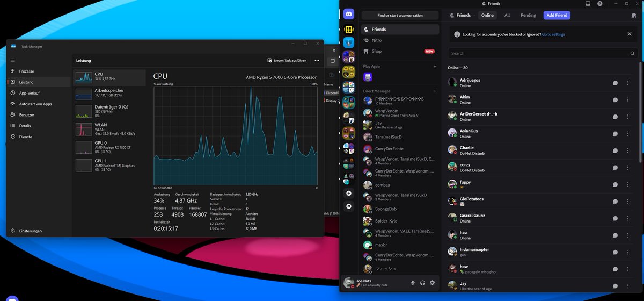Image resolution: width=644 pixels, height=301 pixels.
Task: Click the New Group DM icon
Action: [634, 16]
